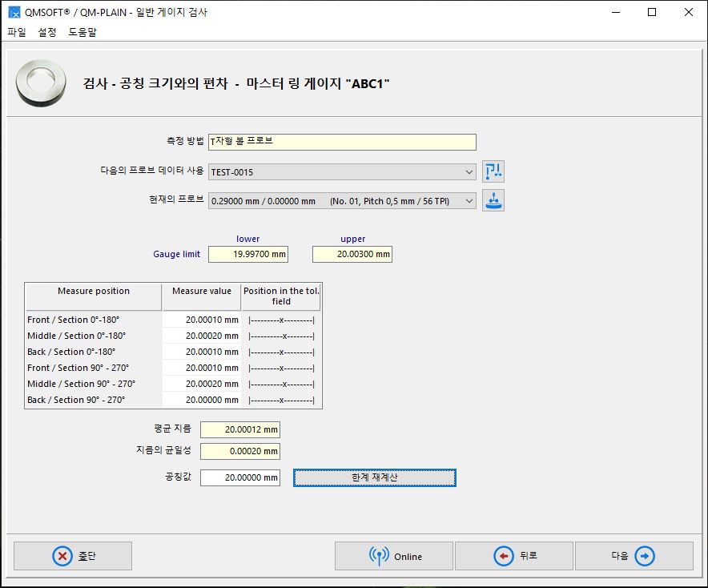Image resolution: width=708 pixels, height=588 pixels.
Task: Click measure value of Middle / Section 0°-180°
Action: coord(202,336)
